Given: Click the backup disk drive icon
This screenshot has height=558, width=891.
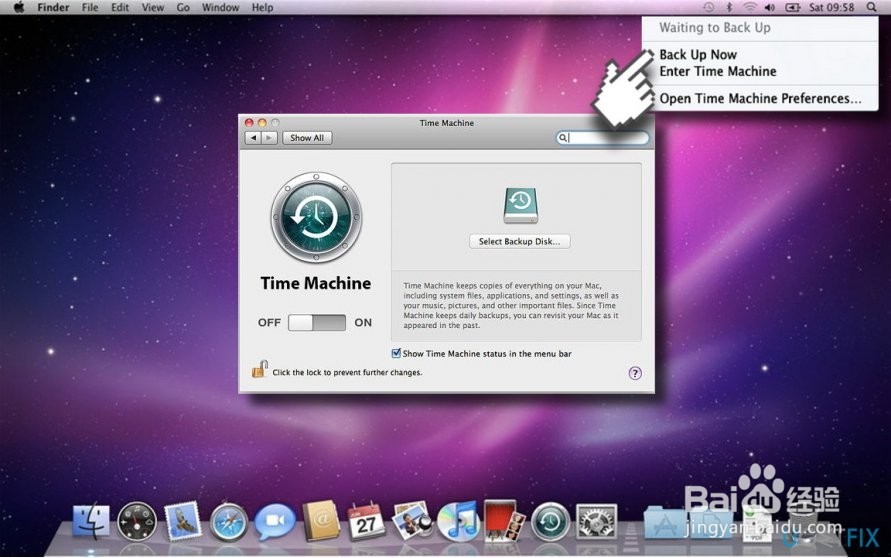Looking at the screenshot, I should [x=520, y=206].
